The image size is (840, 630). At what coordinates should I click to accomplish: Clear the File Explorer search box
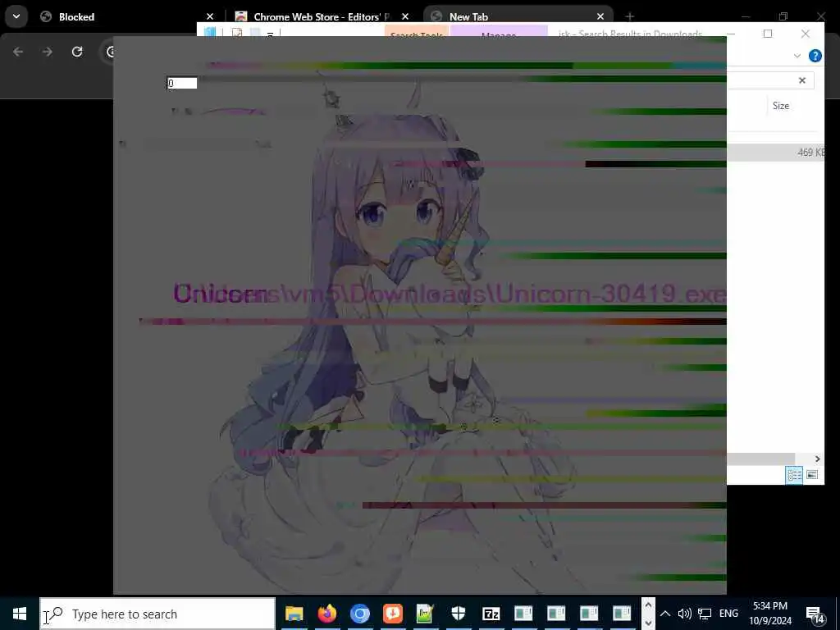802,80
